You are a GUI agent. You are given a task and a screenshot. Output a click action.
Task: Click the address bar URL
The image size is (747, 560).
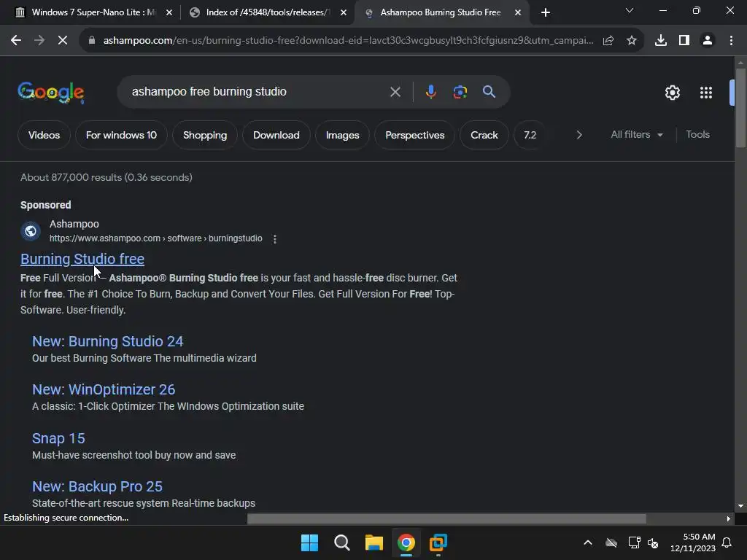(348, 41)
